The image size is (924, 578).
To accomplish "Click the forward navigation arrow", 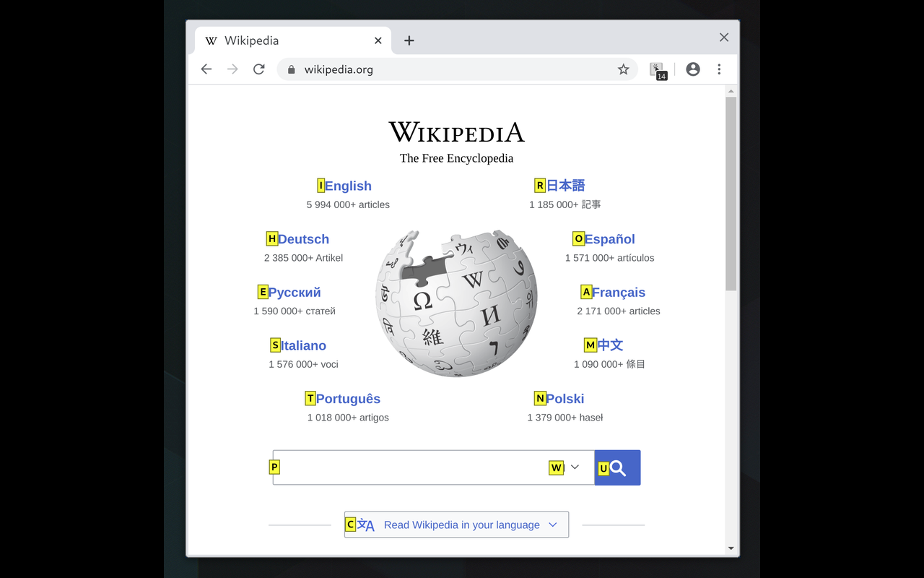I will point(232,69).
